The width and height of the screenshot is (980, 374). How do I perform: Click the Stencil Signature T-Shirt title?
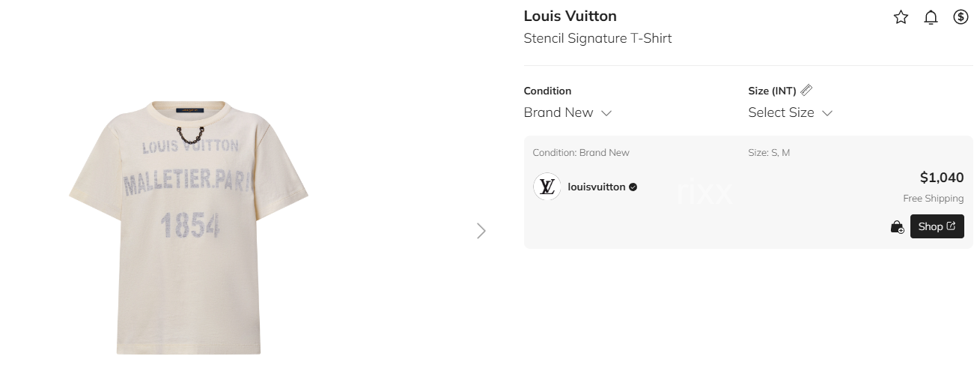pyautogui.click(x=597, y=38)
